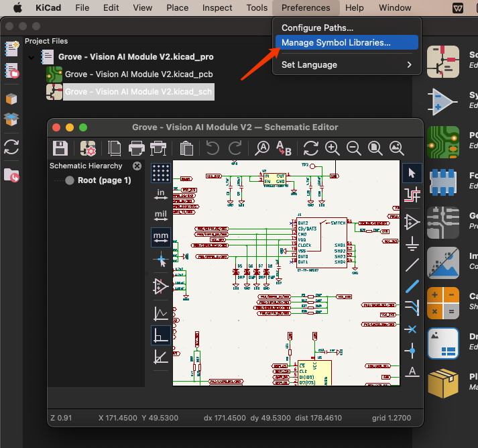Save the schematic with the floppy icon
478x448 pixels.
pyautogui.click(x=60, y=148)
